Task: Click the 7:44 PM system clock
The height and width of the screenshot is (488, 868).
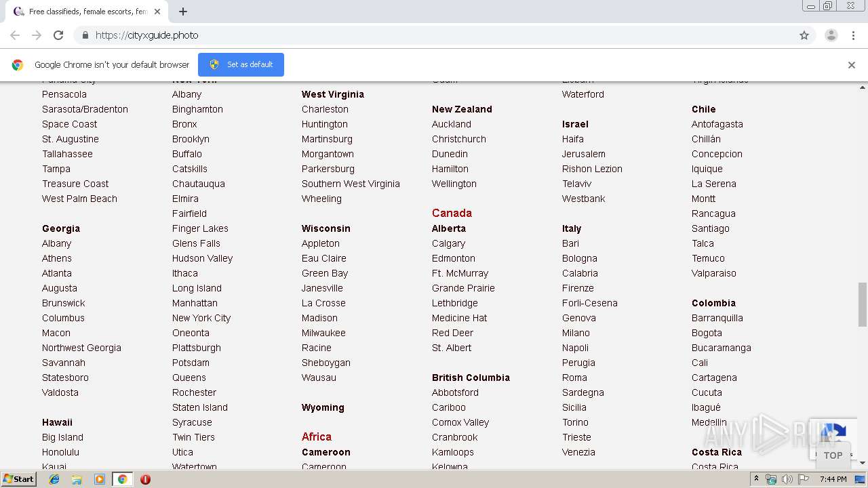Action: (x=833, y=479)
